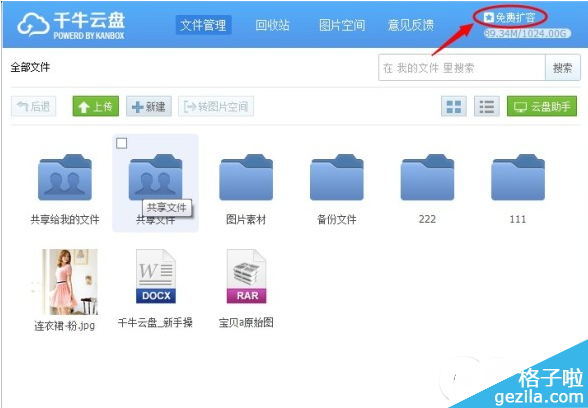
Task: Click the 免费扩容 link
Action: pyautogui.click(x=510, y=17)
